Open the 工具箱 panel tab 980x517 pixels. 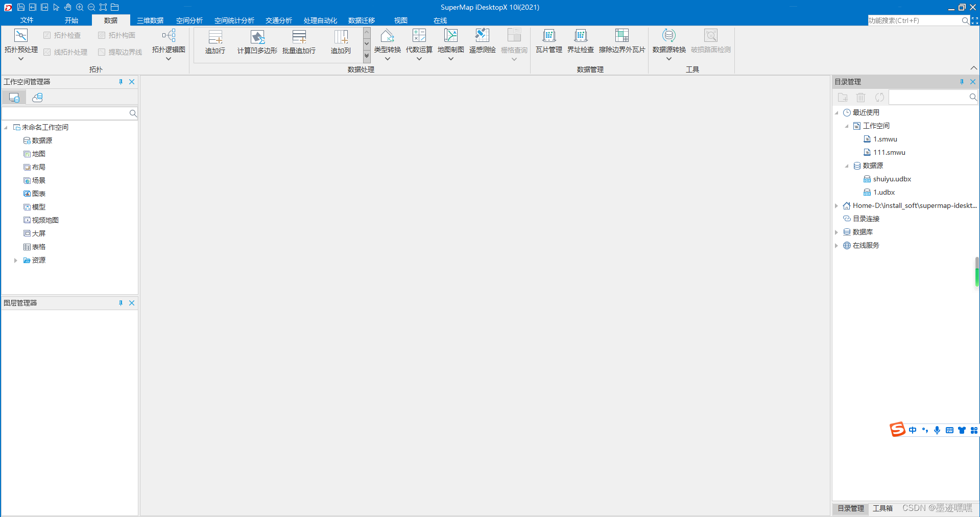pos(882,508)
